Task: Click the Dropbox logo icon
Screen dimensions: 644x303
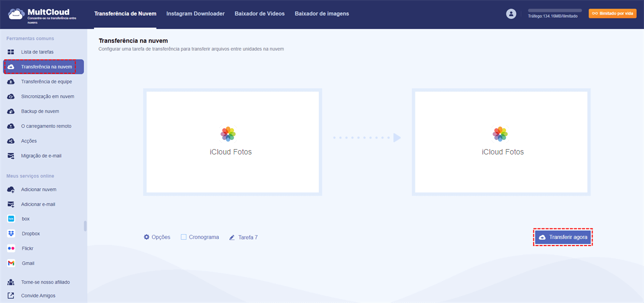Action: click(x=11, y=234)
